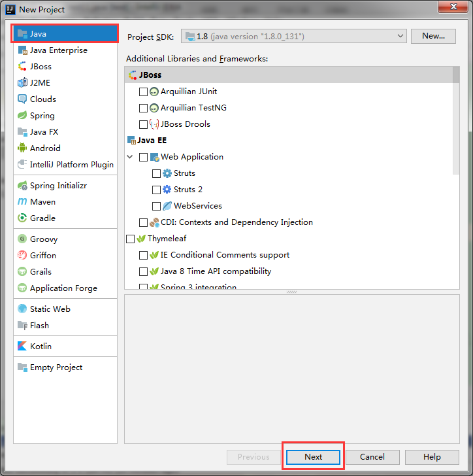Enable the Arquillian JUnit checkbox
This screenshot has height=476, width=473.
pos(143,92)
